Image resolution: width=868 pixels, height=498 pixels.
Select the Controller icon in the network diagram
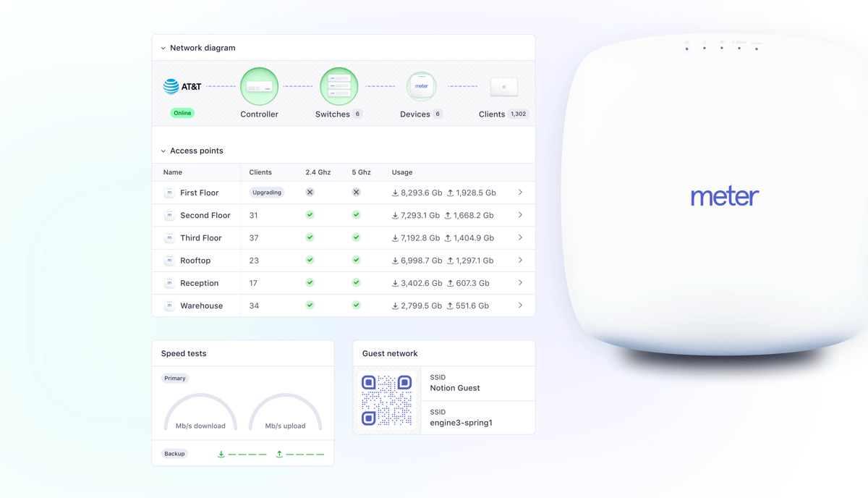(x=259, y=85)
